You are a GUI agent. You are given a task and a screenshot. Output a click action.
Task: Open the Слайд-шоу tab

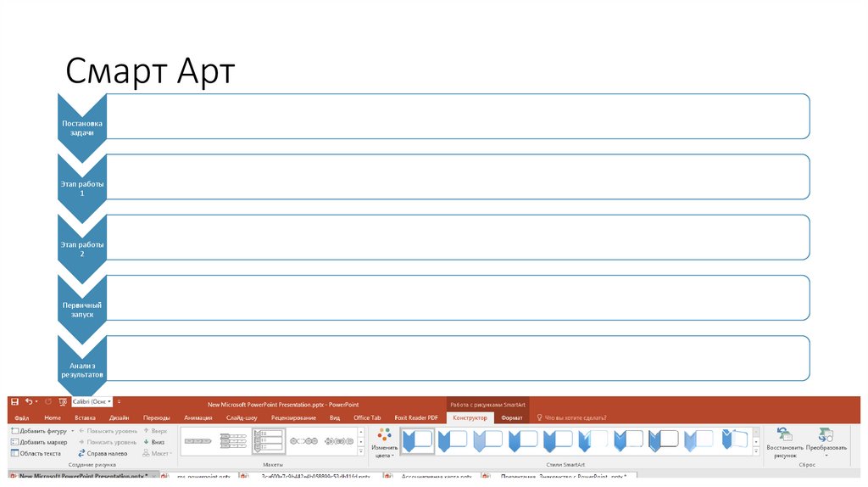(x=242, y=417)
